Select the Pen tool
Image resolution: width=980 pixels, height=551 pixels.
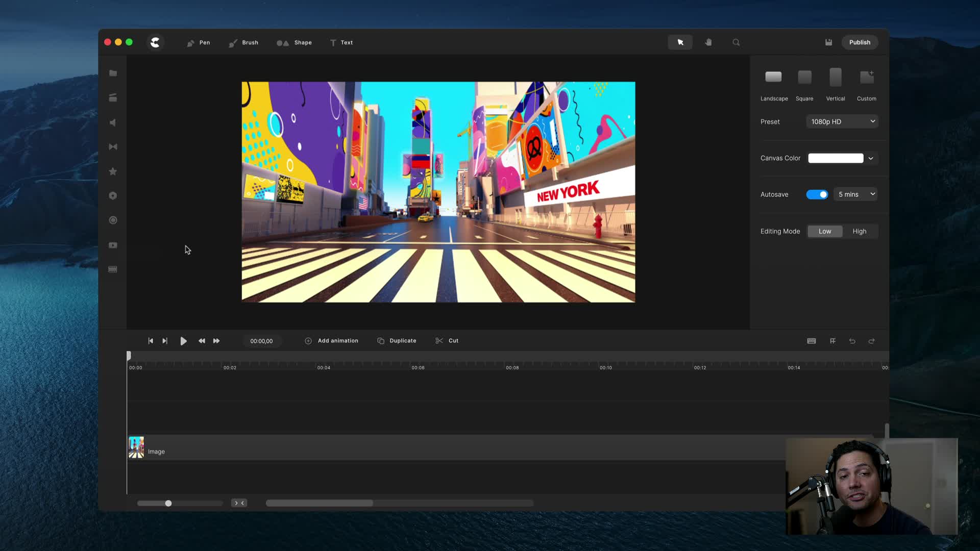(x=199, y=42)
